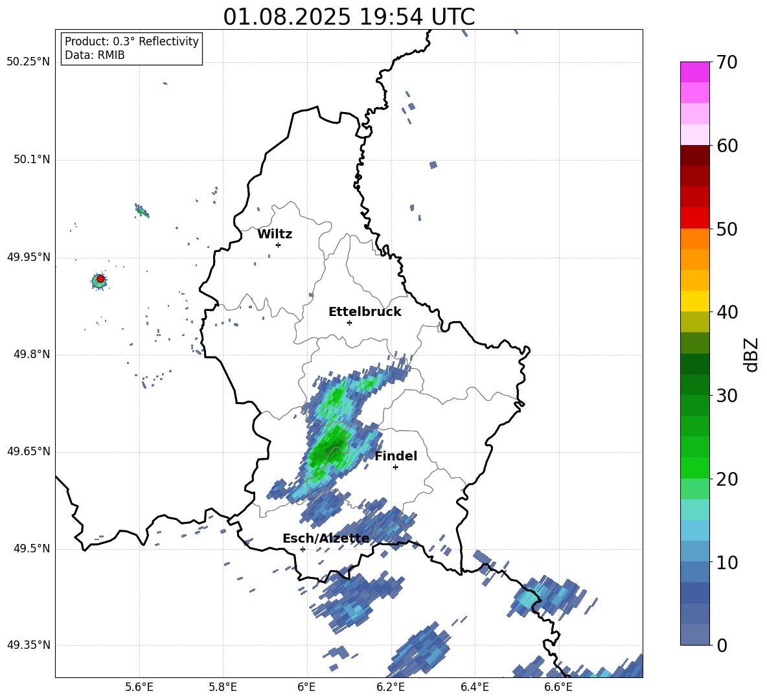This screenshot has height=700, width=767.
Task: Click the 5.6°E longitude label
Action: pos(139,687)
